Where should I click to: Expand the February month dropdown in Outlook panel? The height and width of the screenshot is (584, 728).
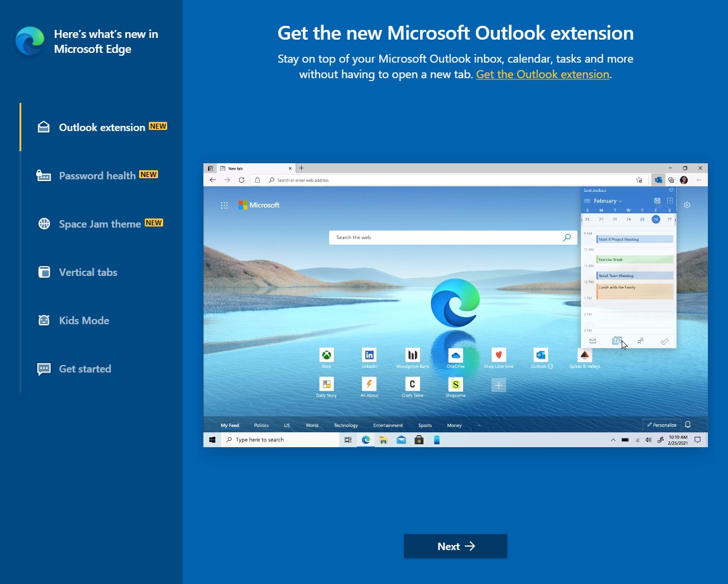[608, 201]
